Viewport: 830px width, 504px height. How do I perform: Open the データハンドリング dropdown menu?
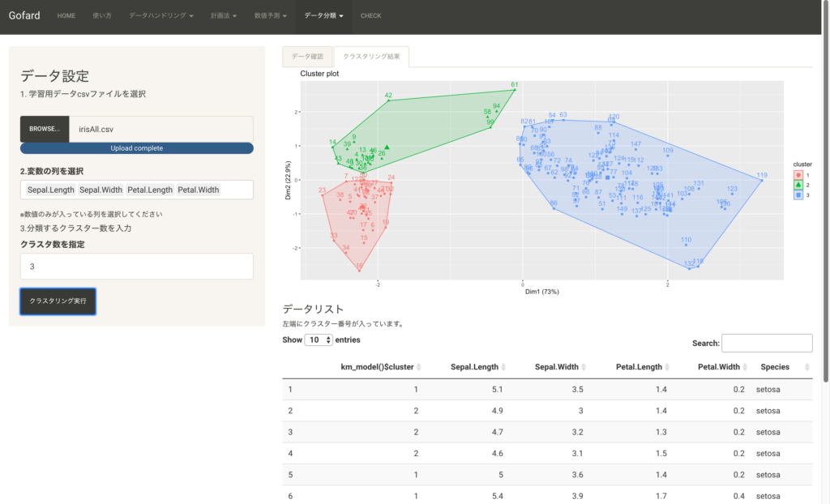point(160,15)
